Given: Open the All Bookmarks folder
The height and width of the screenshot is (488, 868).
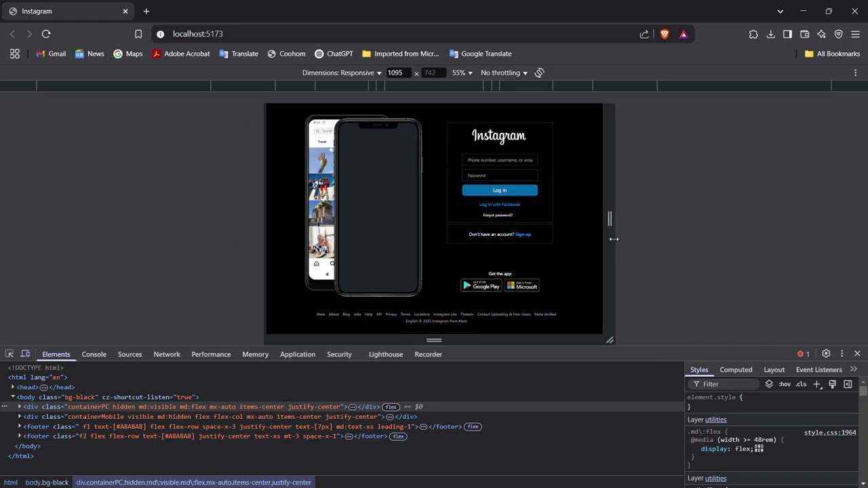Looking at the screenshot, I should (832, 54).
